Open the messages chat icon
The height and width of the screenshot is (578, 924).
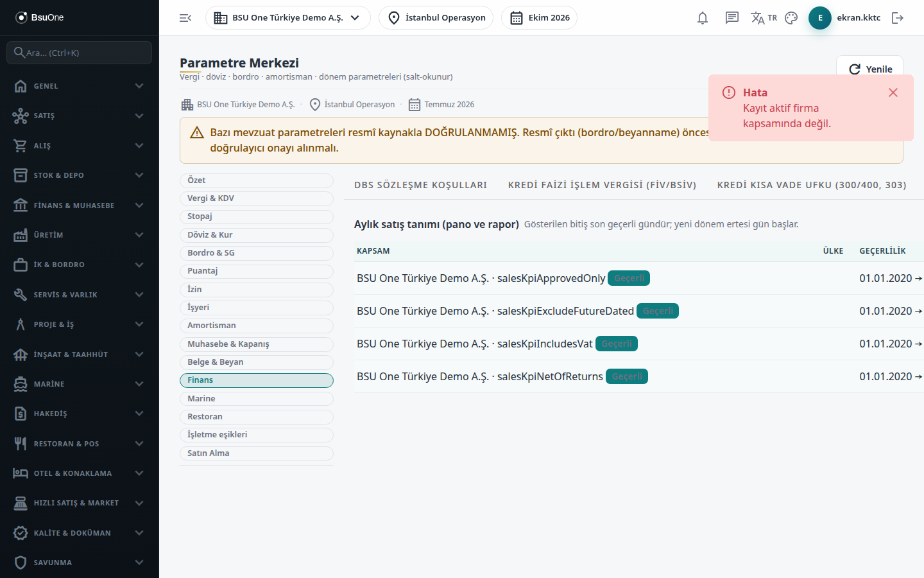coord(732,18)
